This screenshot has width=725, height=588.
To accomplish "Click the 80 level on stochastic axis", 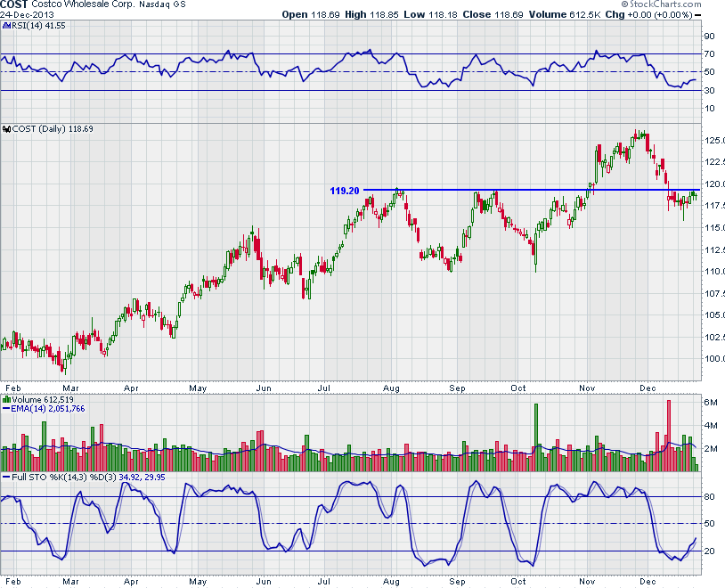I will point(709,497).
